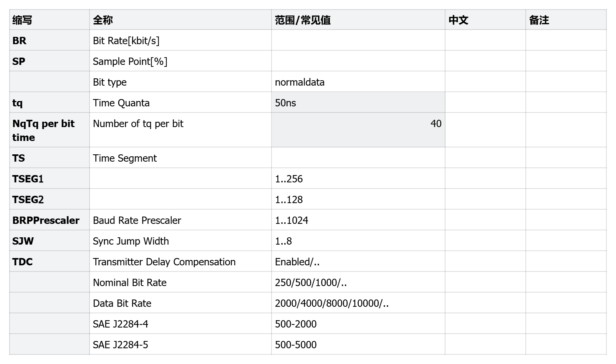
Task: Select the BR abbreviation cell
Action: [49, 41]
